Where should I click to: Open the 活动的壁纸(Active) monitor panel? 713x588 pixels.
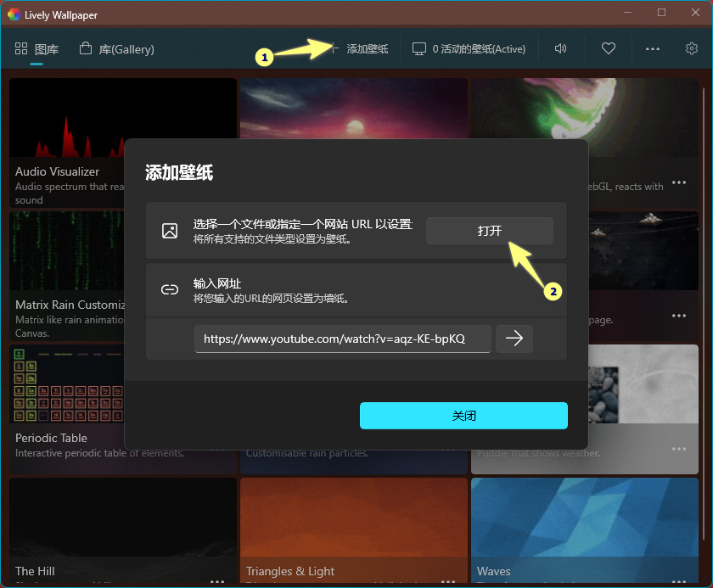[x=469, y=49]
